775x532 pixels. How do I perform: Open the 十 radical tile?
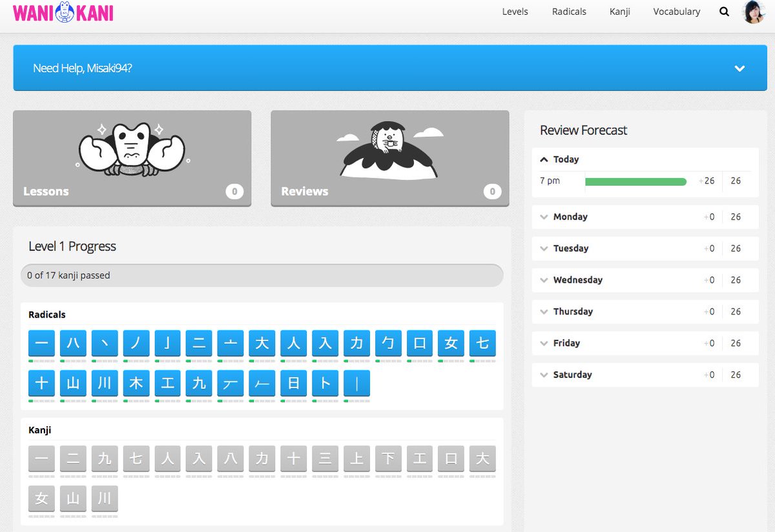coord(41,383)
